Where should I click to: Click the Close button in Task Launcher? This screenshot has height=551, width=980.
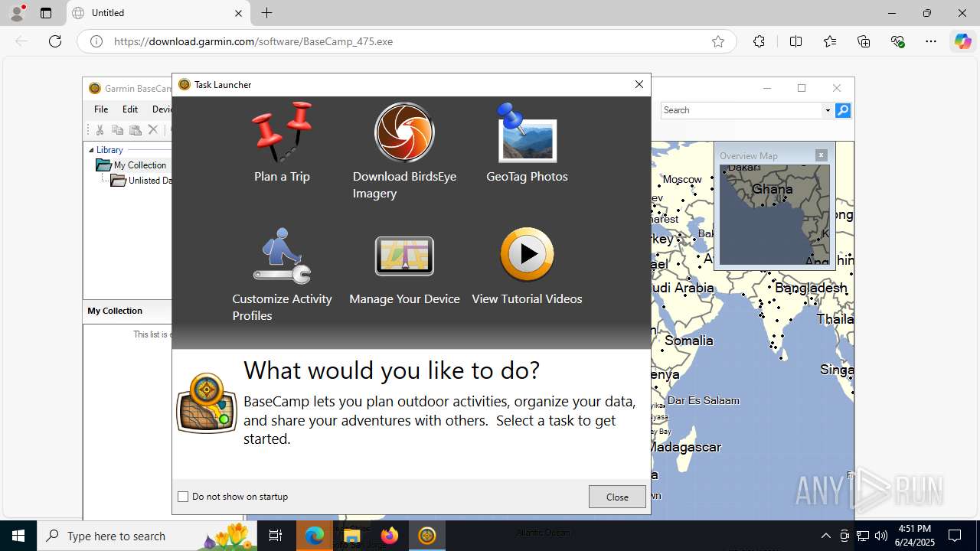[x=617, y=497]
